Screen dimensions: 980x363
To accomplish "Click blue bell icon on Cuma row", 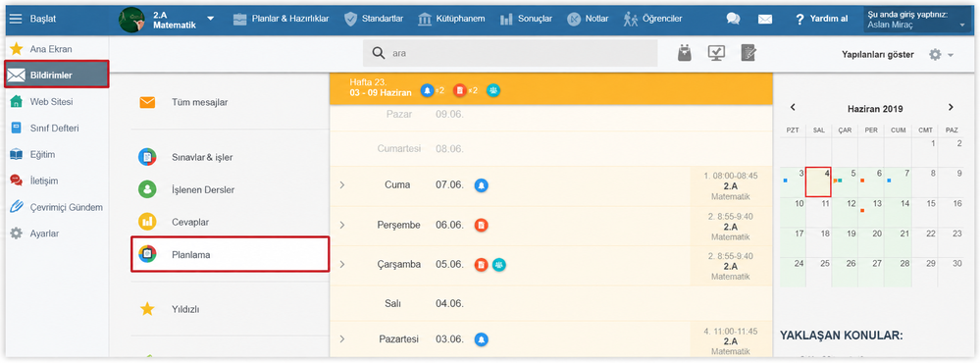I will point(481,185).
